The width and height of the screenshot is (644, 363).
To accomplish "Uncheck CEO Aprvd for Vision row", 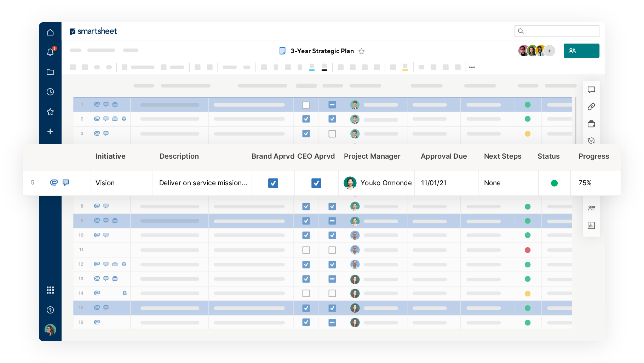I will point(316,183).
